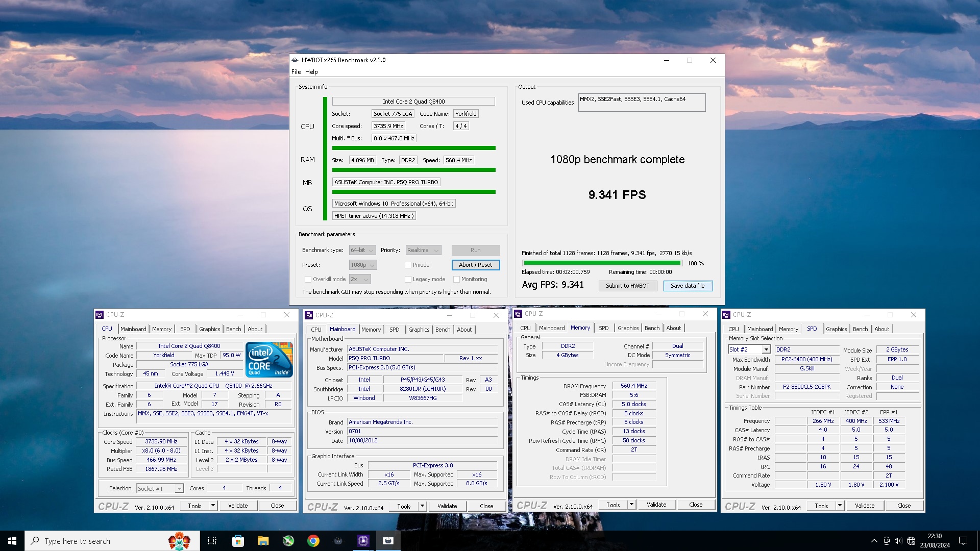
Task: Show hidden tray icons chevron
Action: pos(874,541)
